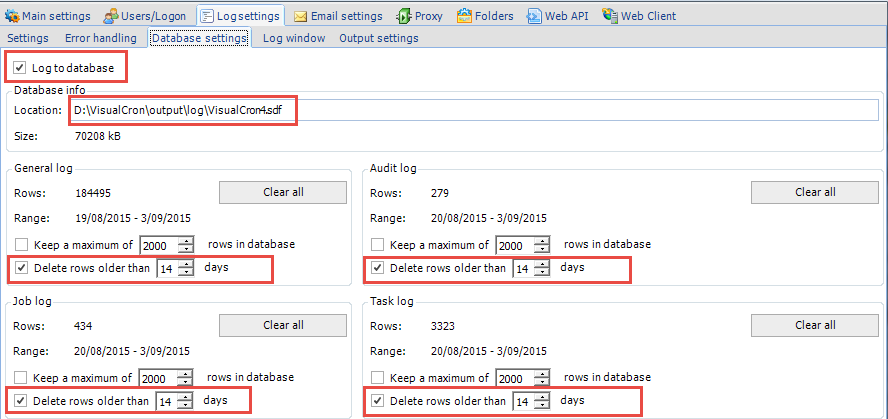Image resolution: width=888 pixels, height=419 pixels.
Task: Uncheck the Log to database checkbox
Action: point(20,68)
